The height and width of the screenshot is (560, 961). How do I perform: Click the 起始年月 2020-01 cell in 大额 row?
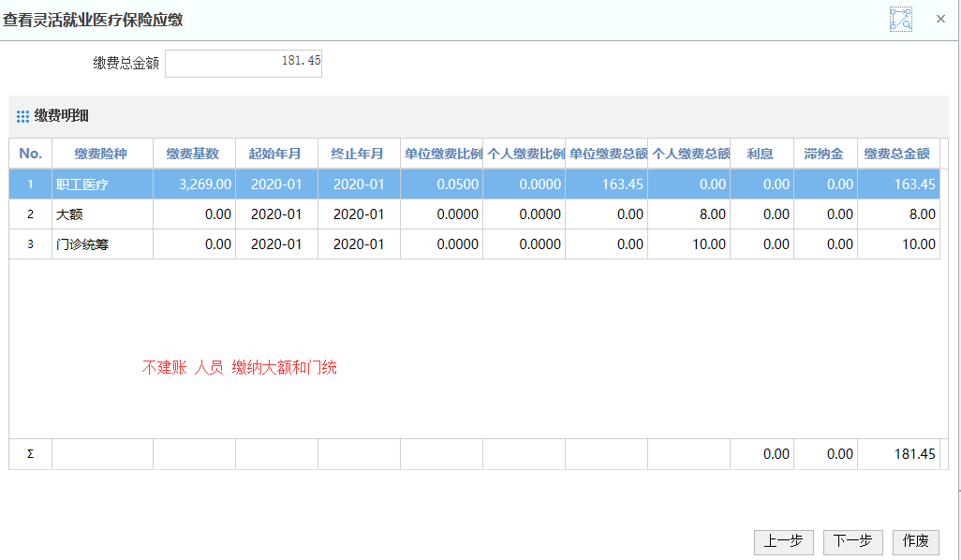pos(276,214)
